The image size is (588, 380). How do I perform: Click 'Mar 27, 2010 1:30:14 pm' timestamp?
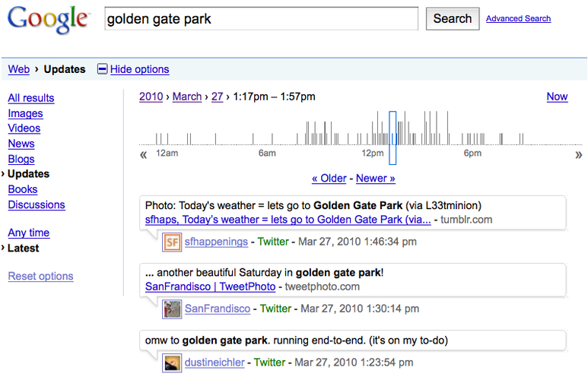(x=360, y=309)
